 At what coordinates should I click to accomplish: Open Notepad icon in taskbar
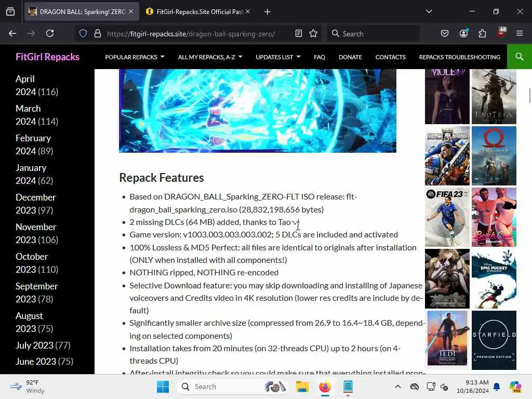point(348,387)
